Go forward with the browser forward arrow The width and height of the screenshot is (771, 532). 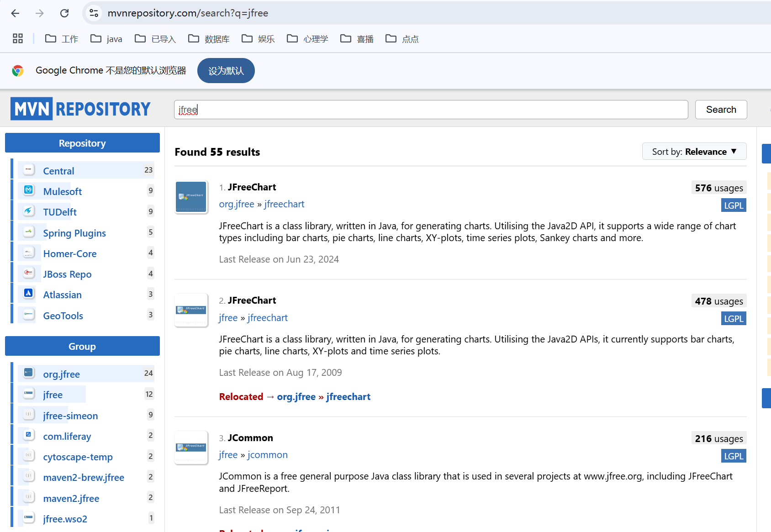[x=40, y=13]
